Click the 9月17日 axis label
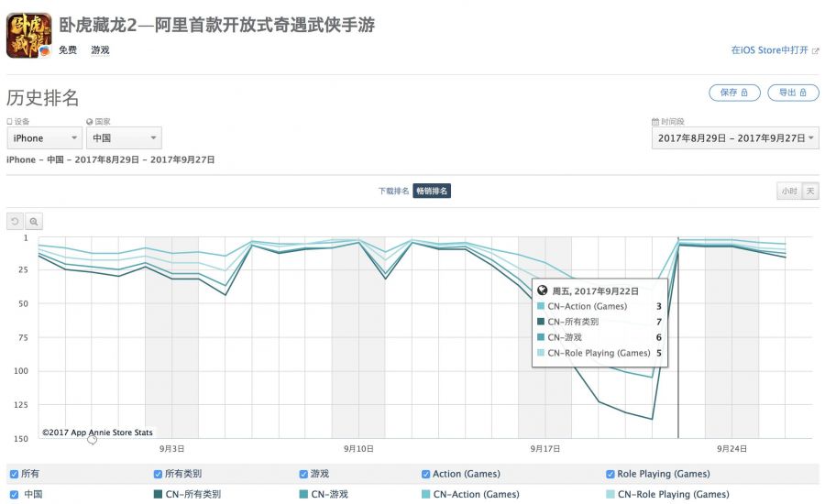The height and width of the screenshot is (504, 825). [x=545, y=449]
